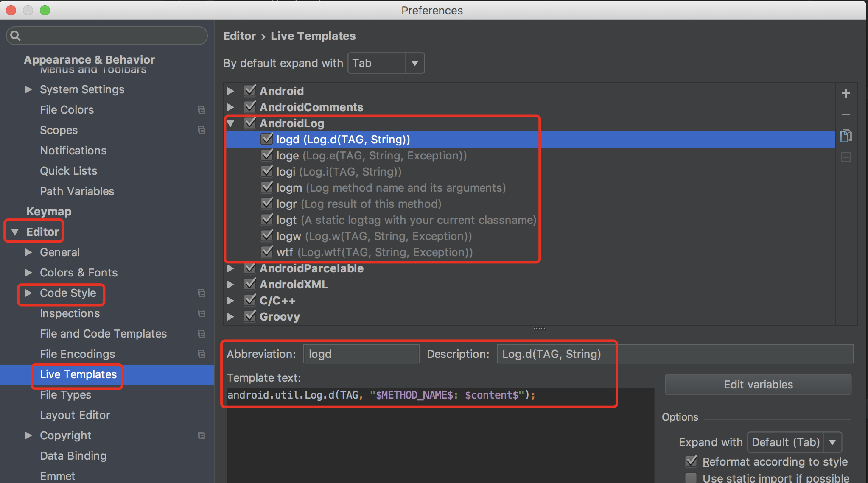This screenshot has width=868, height=483.
Task: Click the project-level icon beside Scopes
Action: pos(202,130)
